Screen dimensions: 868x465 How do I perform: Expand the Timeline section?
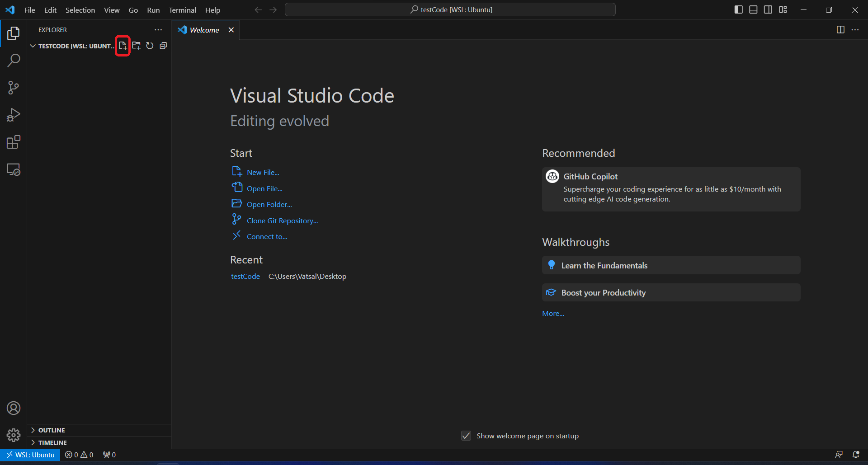pos(52,443)
